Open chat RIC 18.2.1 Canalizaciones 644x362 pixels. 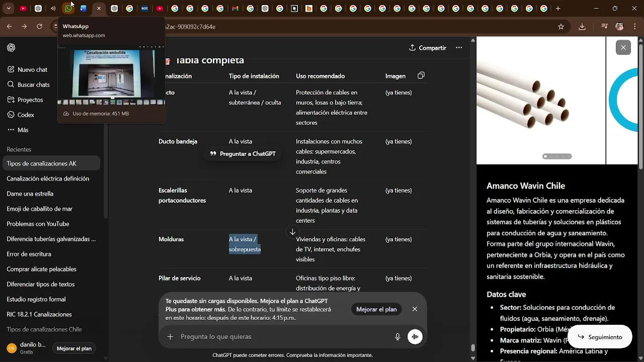click(x=52, y=314)
